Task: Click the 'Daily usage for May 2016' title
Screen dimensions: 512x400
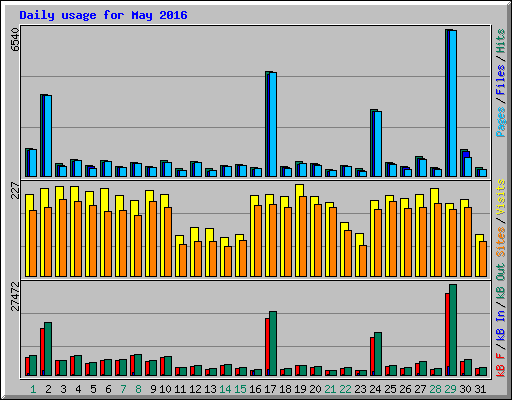Action: pyautogui.click(x=103, y=15)
